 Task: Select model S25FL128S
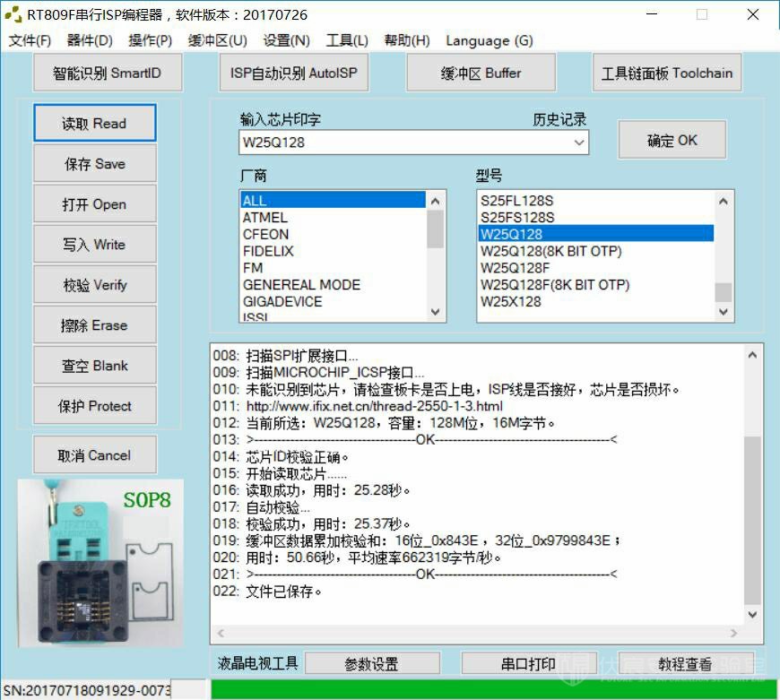[x=596, y=201]
